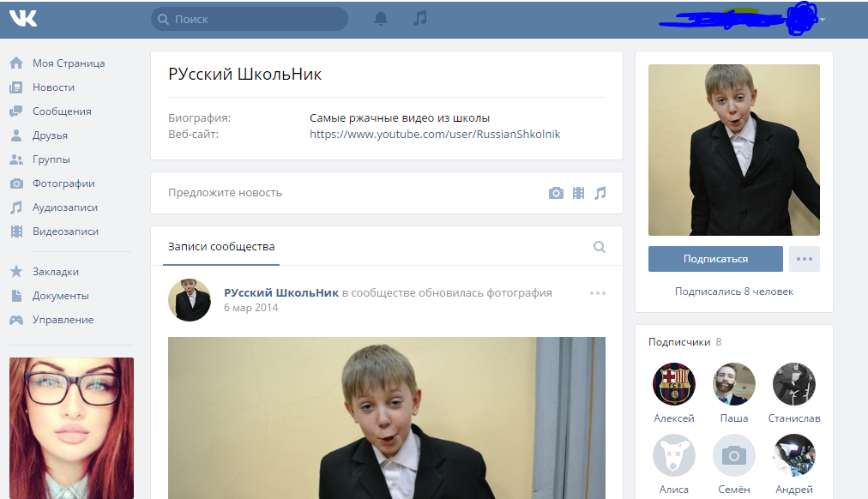Open Сообщения messages icon in sidebar
Viewport: 868px width, 499px height.
[x=16, y=111]
